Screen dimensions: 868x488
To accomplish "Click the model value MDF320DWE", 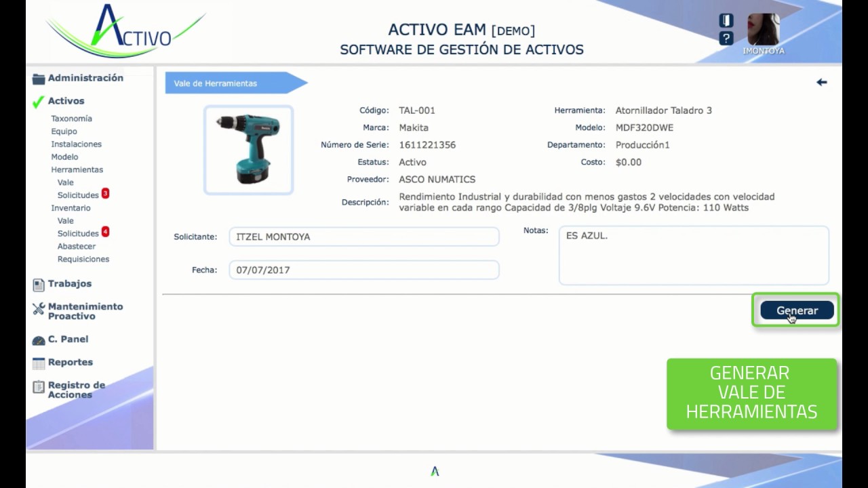I will [644, 127].
